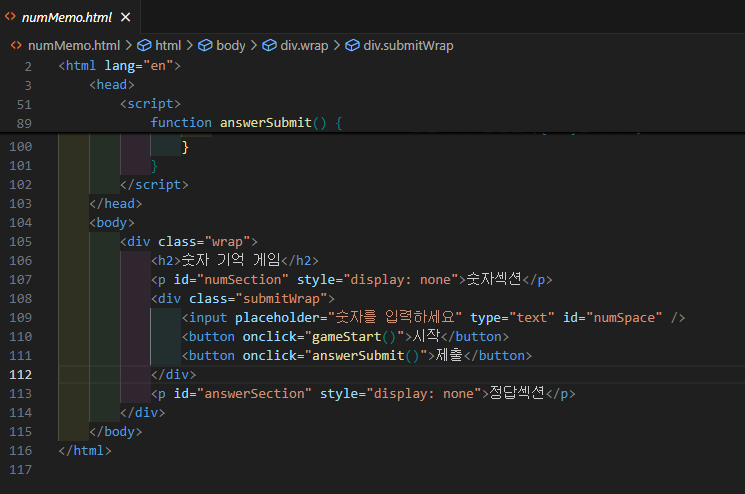Click type="text" attribute on input line
The width and height of the screenshot is (745, 494).
tap(512, 318)
